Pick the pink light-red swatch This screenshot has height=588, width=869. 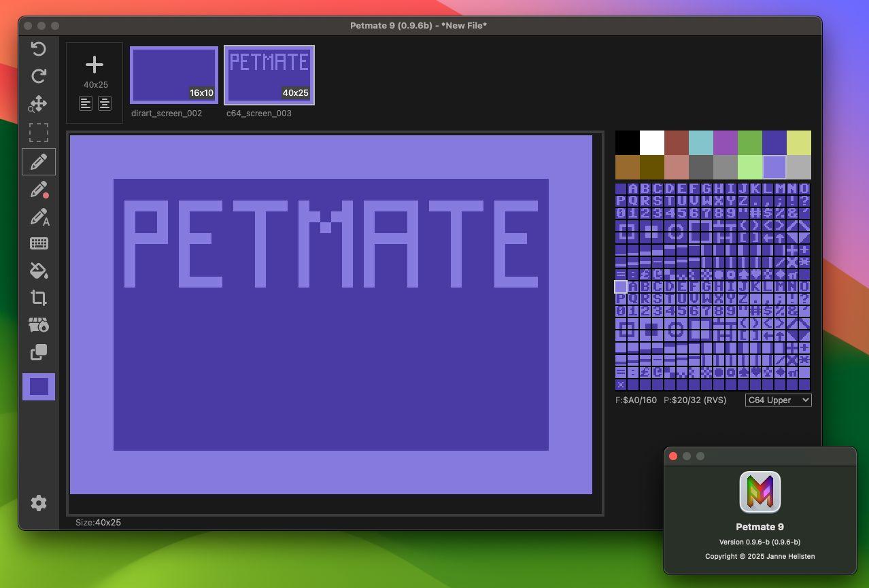(677, 167)
